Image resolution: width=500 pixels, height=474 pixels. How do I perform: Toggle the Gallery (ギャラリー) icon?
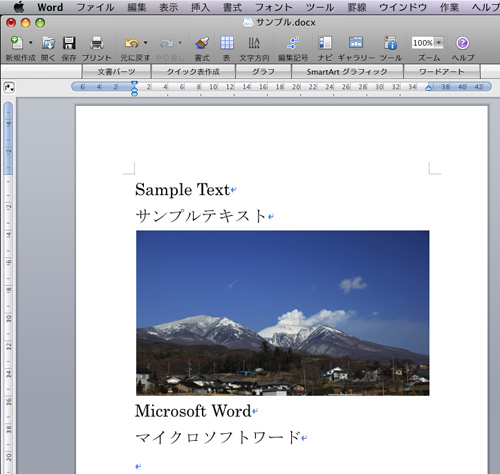click(356, 43)
